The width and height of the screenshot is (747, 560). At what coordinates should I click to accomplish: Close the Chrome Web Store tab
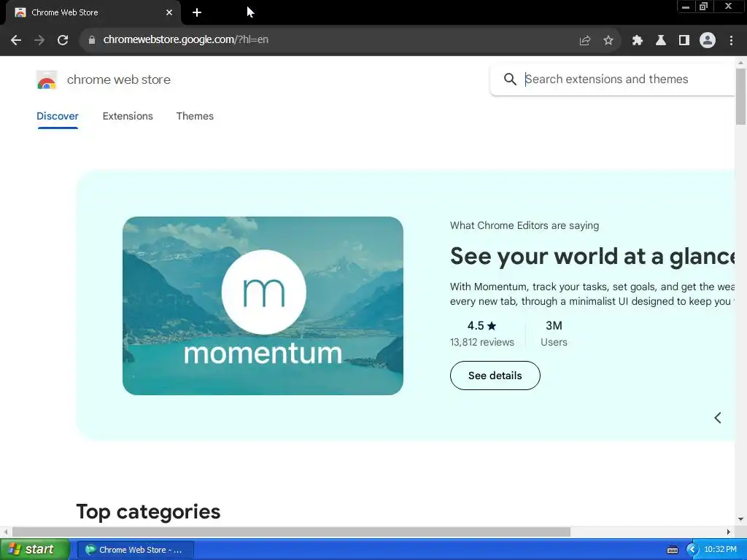[x=169, y=12]
